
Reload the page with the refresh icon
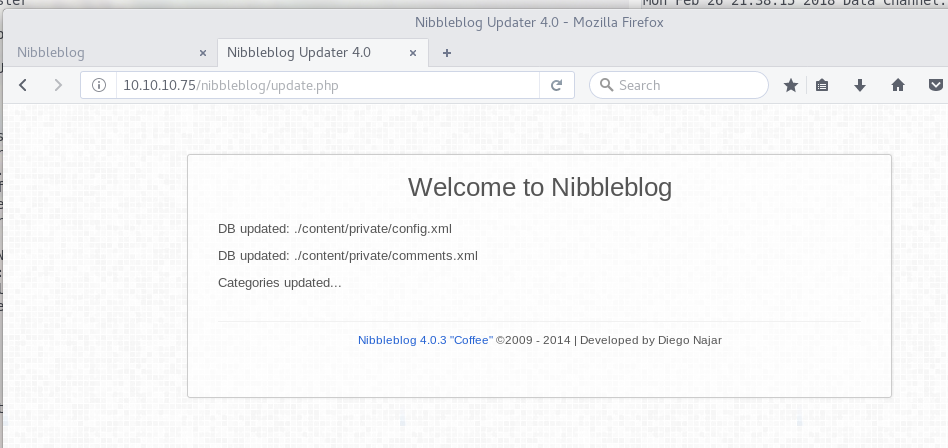coord(557,85)
